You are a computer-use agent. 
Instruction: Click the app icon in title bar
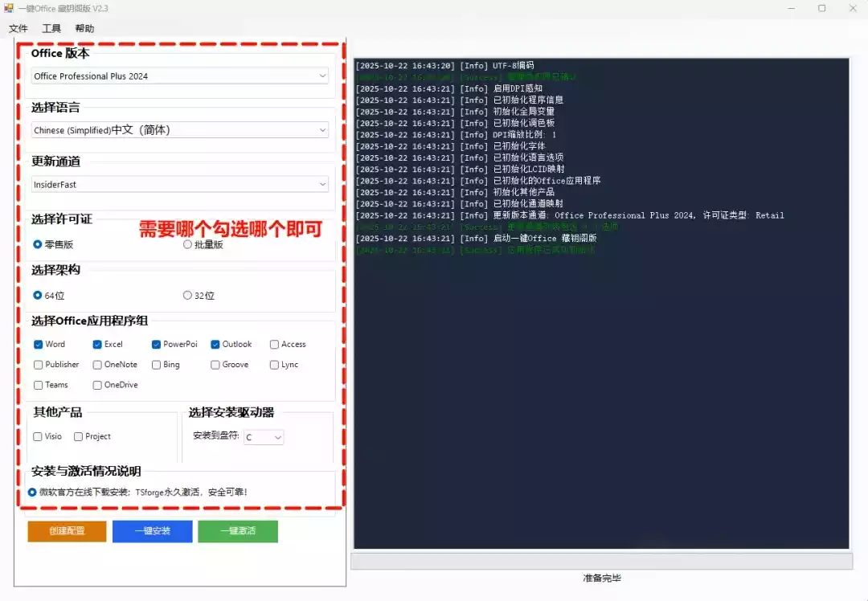pyautogui.click(x=9, y=8)
